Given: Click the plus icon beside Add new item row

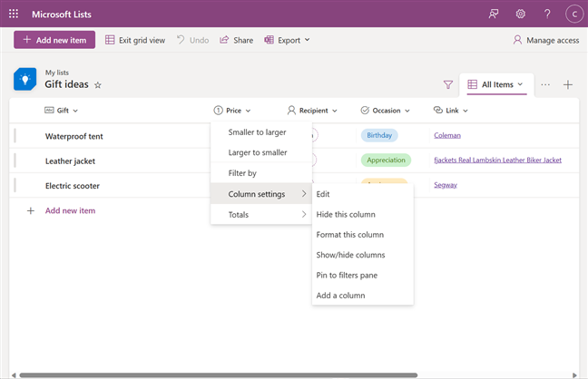Looking at the screenshot, I should coord(31,210).
